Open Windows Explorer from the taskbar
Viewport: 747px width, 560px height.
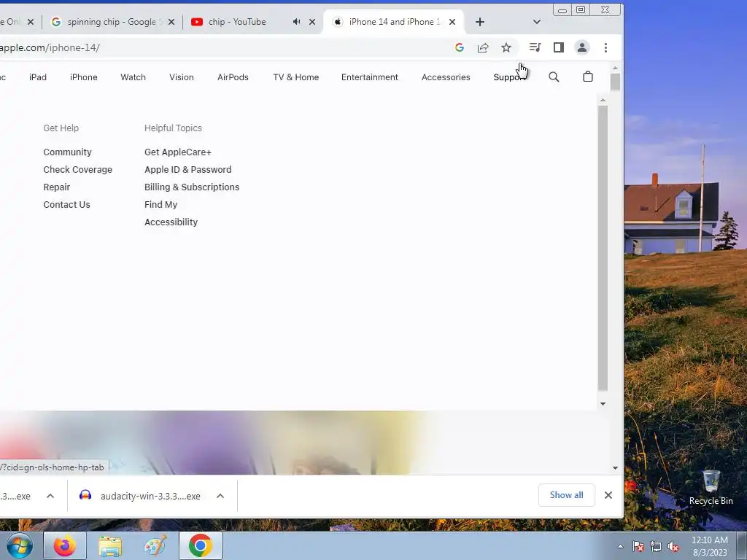tap(110, 545)
